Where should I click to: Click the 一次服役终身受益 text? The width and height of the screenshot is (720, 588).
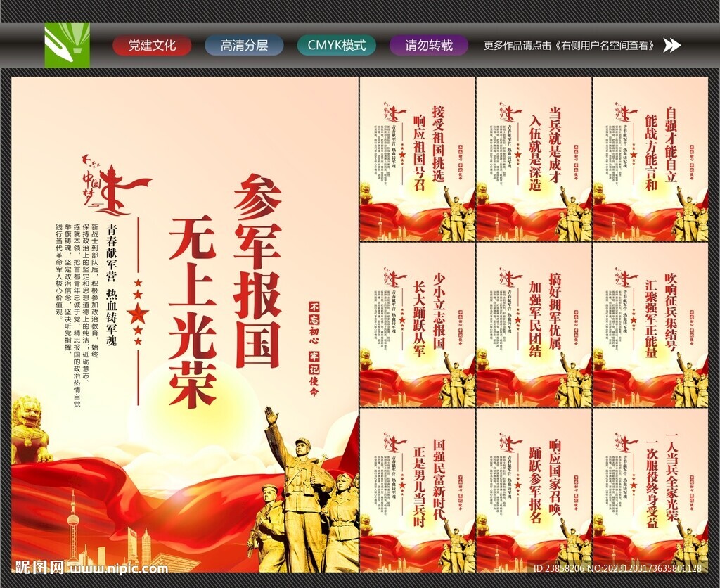(x=652, y=484)
